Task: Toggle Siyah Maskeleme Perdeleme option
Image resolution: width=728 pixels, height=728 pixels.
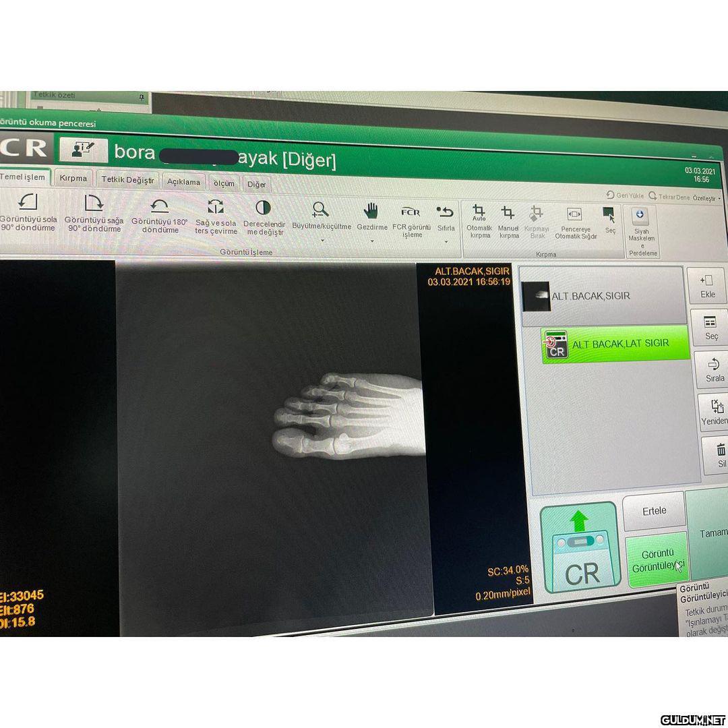Action: (x=640, y=216)
